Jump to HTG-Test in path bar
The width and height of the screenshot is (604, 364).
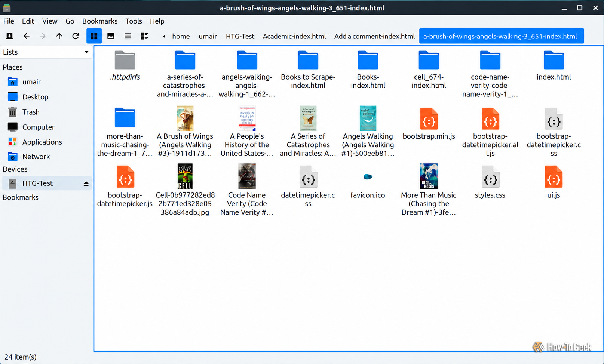240,36
